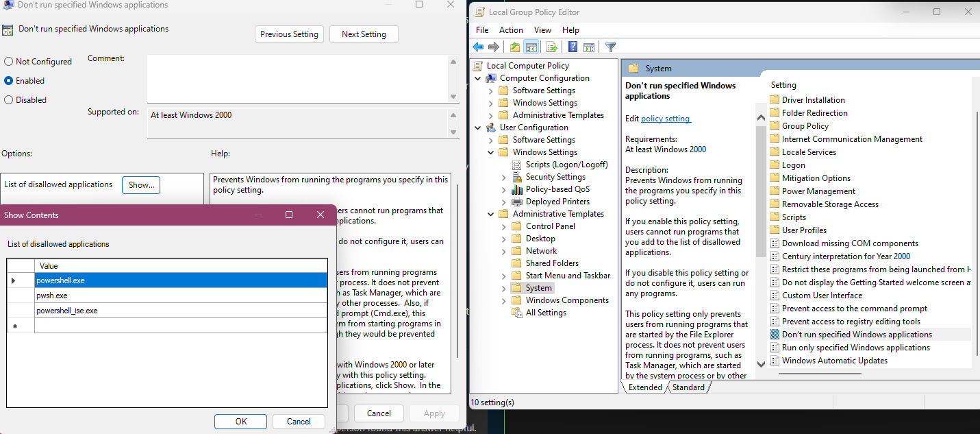Collapse Administrative Templates under User Configuration
This screenshot has height=434, width=980.
tap(491, 214)
